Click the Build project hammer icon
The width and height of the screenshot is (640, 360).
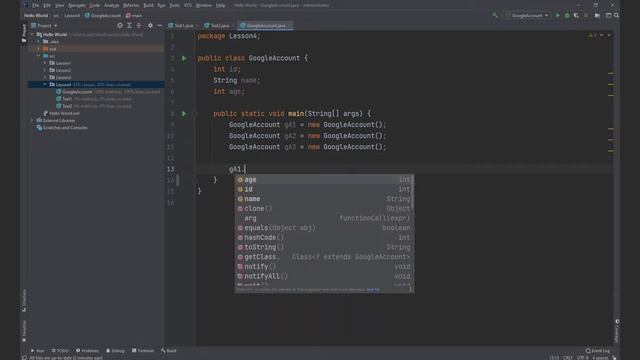pos(495,16)
